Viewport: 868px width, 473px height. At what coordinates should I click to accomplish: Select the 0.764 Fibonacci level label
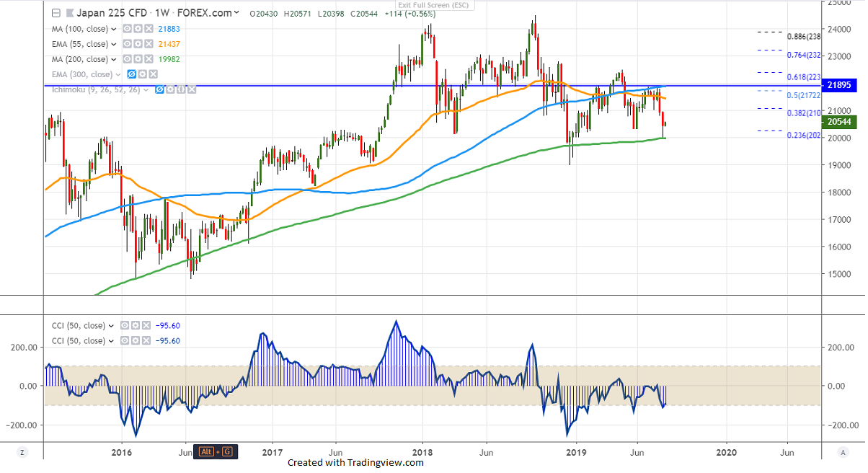805,55
